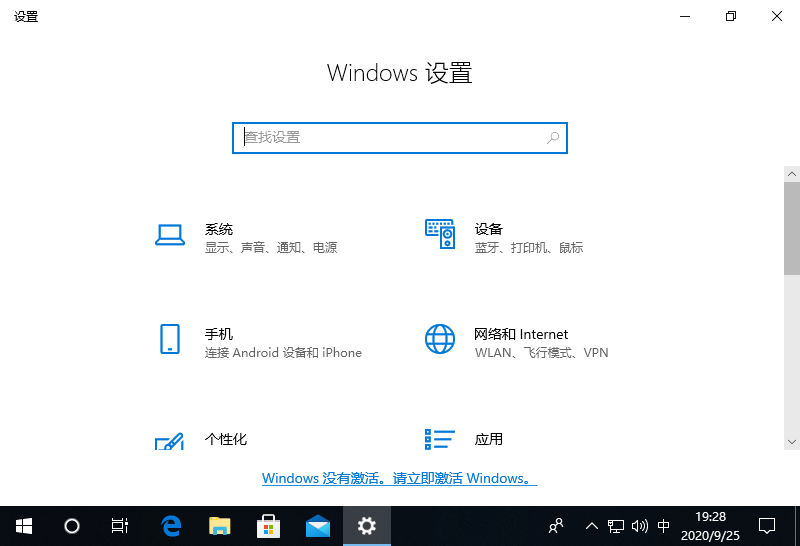
Task: Click the scrollbar up arrow
Action: pyautogui.click(x=792, y=174)
